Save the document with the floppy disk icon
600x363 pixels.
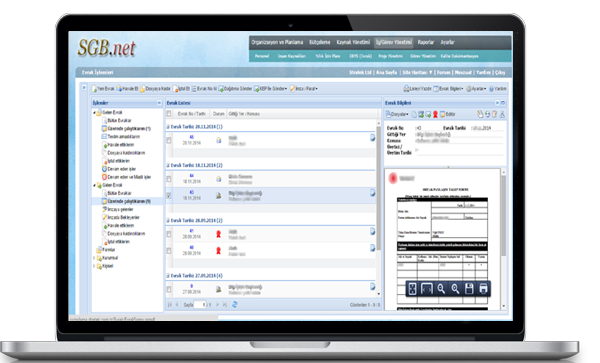click(469, 289)
